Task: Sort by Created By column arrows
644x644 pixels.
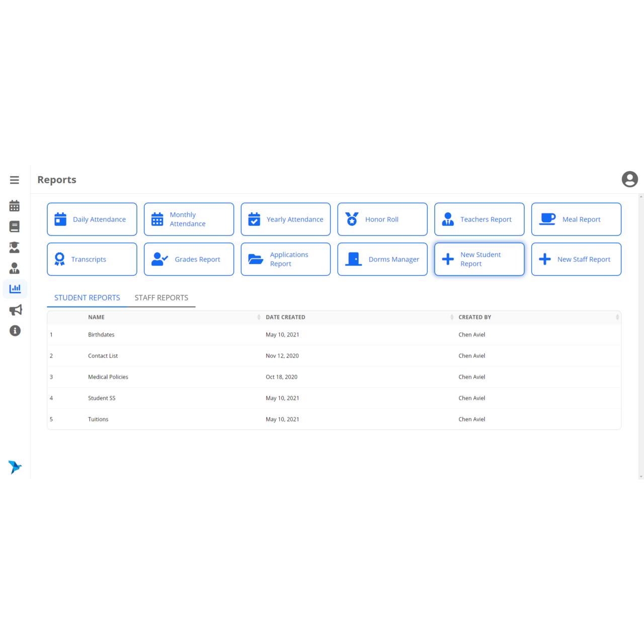Action: 617,317
